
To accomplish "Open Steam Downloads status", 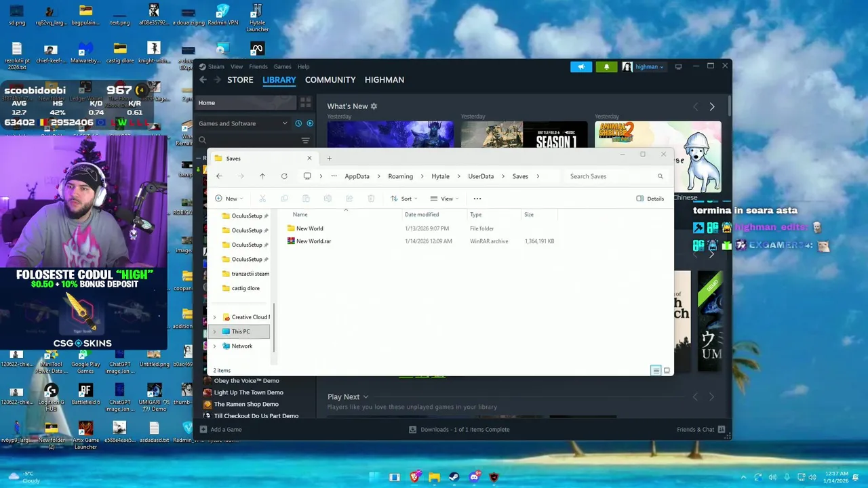I will click(x=459, y=429).
